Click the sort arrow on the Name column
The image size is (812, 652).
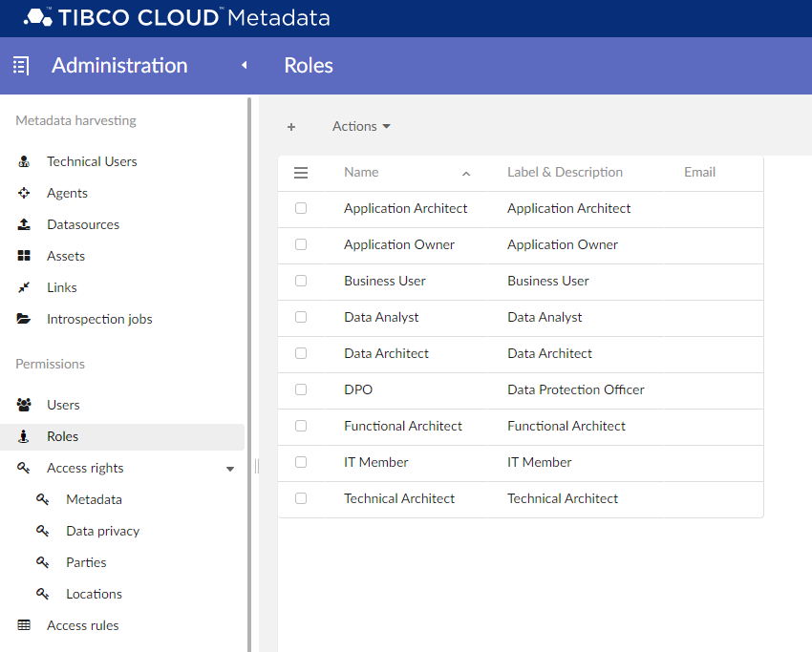coord(466,174)
